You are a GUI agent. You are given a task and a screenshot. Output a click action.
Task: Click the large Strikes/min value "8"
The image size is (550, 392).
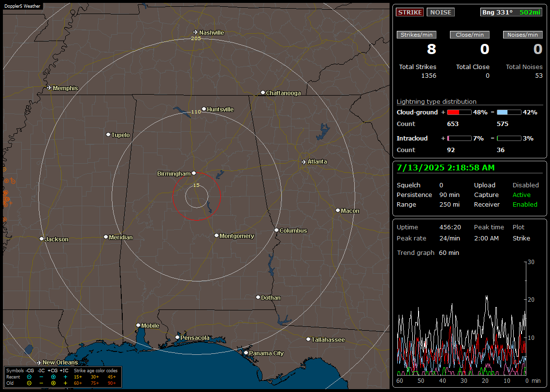point(431,49)
